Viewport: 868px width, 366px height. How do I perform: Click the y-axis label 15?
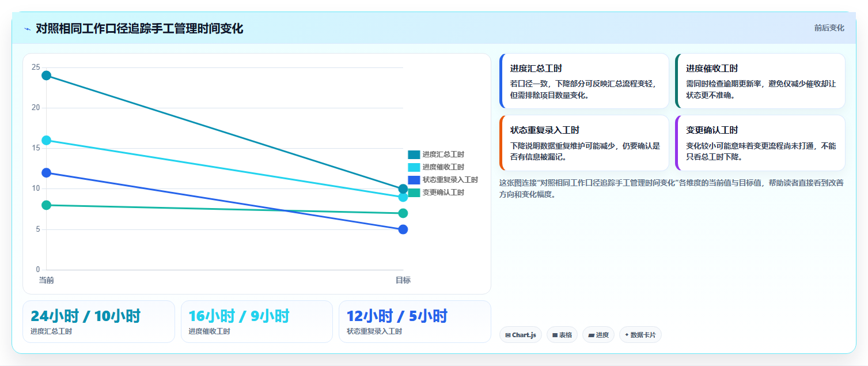tap(36, 148)
